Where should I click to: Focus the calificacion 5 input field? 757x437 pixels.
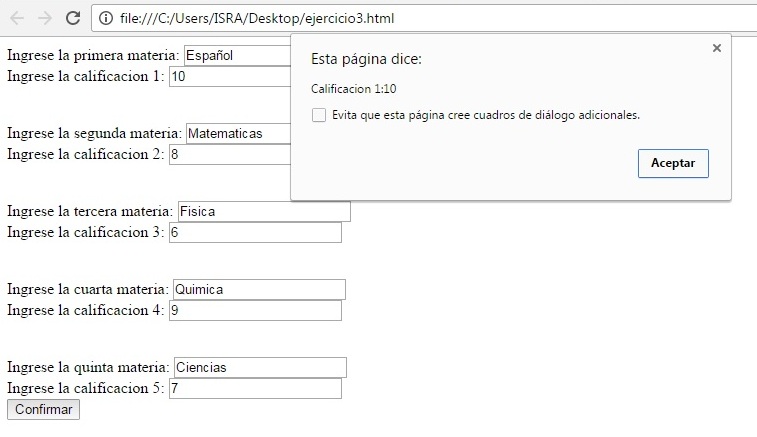tap(255, 388)
